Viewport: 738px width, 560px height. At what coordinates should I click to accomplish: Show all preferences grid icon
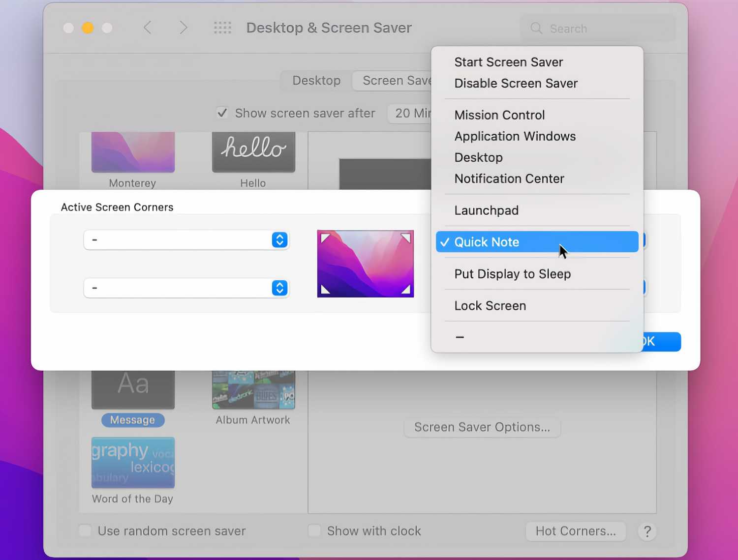coord(222,28)
